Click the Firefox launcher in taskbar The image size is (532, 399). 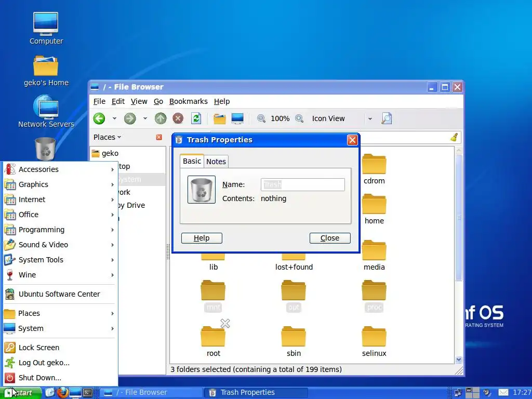[x=62, y=393]
